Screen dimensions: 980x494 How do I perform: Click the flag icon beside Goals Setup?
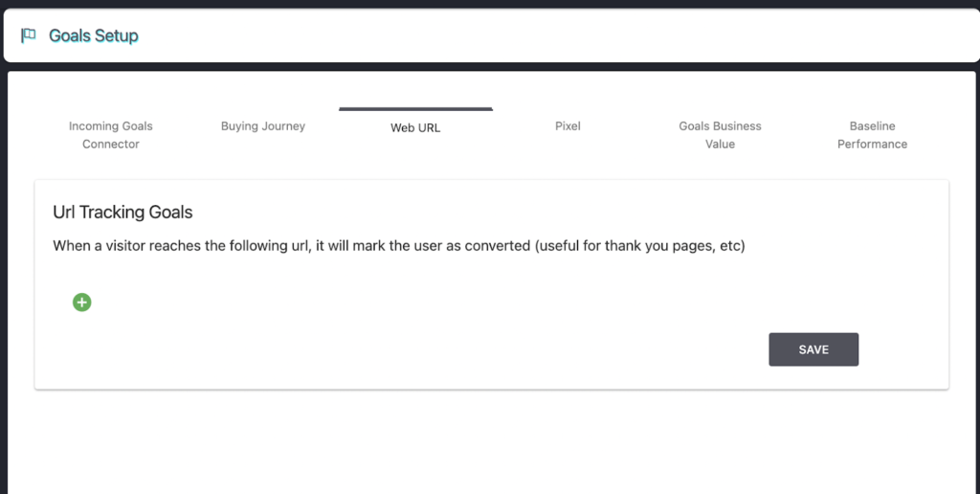coord(29,35)
